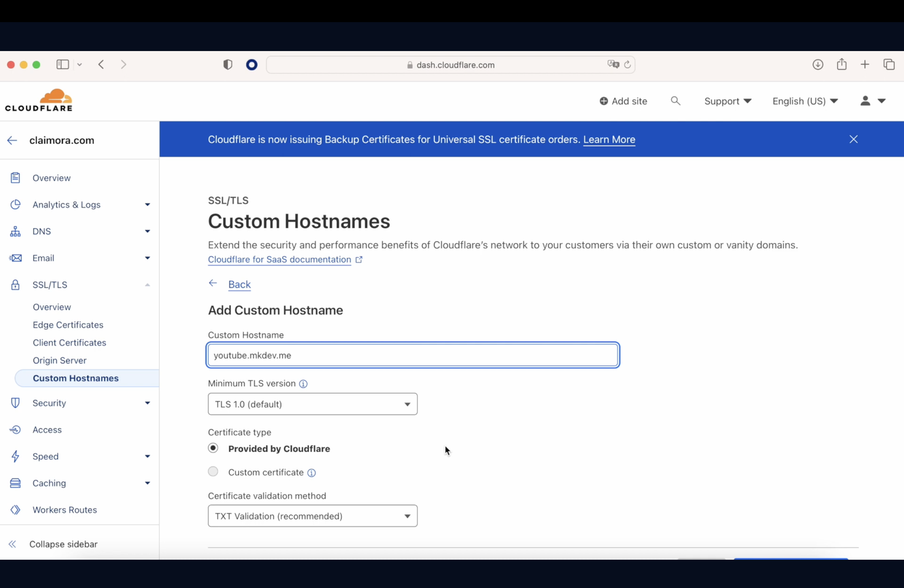Open Custom Hostnames submenu item

(87, 378)
